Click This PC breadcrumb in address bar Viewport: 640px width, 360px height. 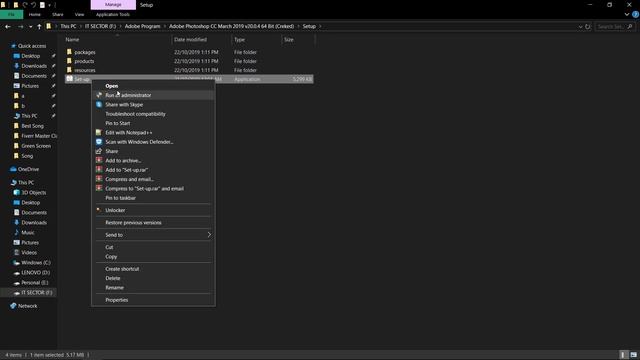(68, 26)
